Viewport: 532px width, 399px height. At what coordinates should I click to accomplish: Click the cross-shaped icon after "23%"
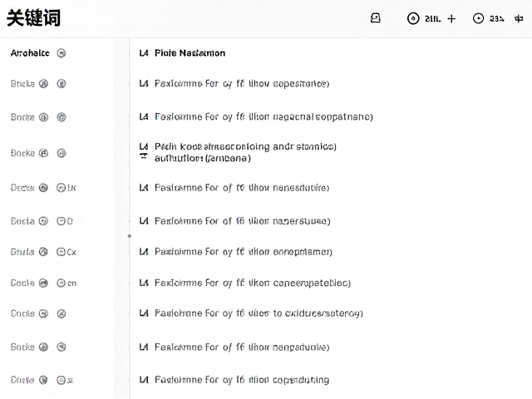coord(519,18)
